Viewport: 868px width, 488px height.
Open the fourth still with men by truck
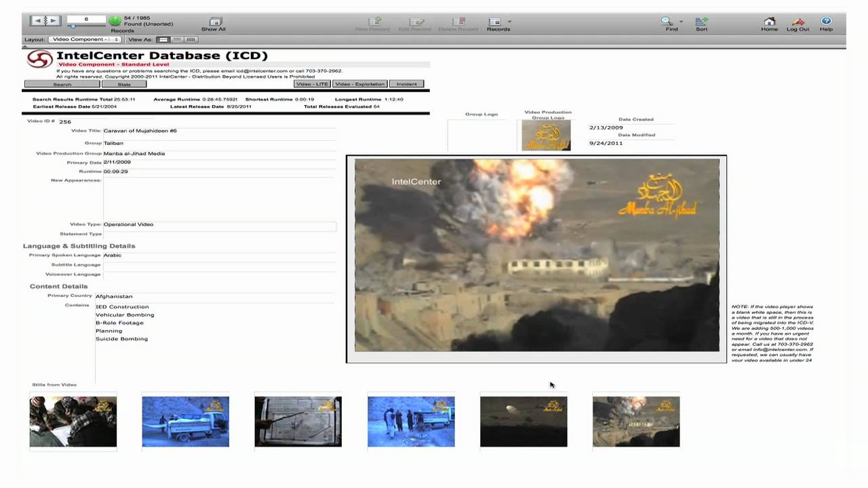(x=411, y=422)
